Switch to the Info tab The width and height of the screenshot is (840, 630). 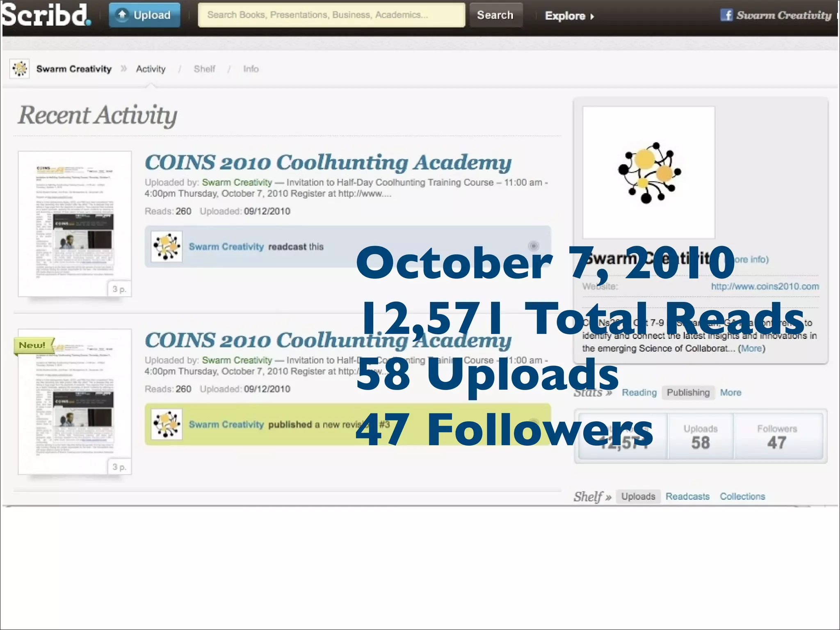(251, 69)
